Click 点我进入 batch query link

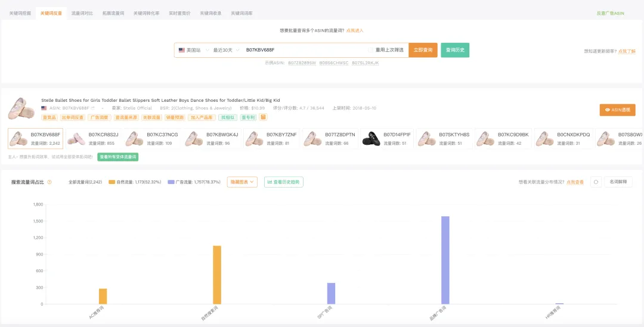pyautogui.click(x=355, y=30)
